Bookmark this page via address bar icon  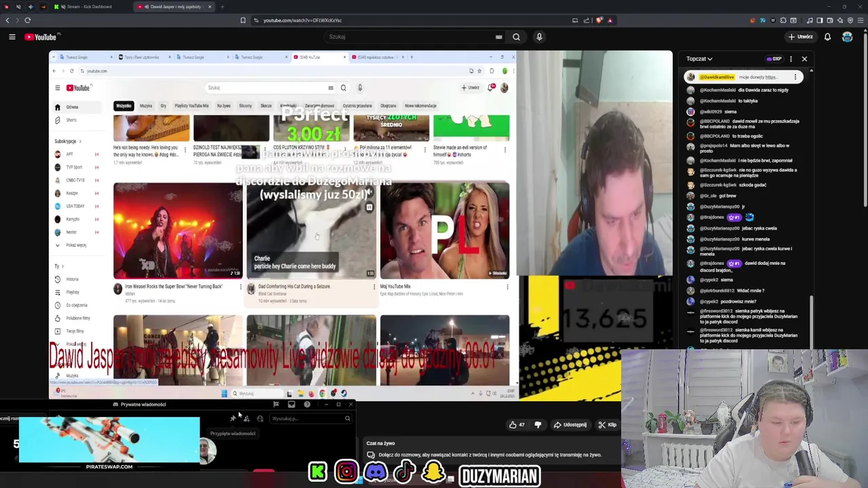243,20
